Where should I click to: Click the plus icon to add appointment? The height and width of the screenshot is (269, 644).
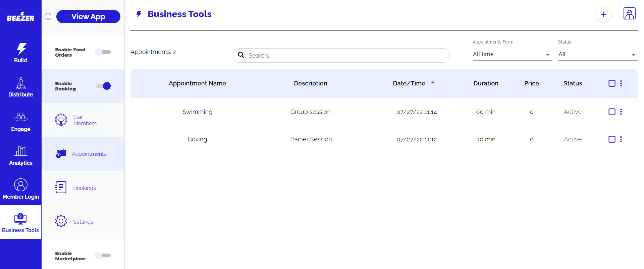pyautogui.click(x=603, y=14)
